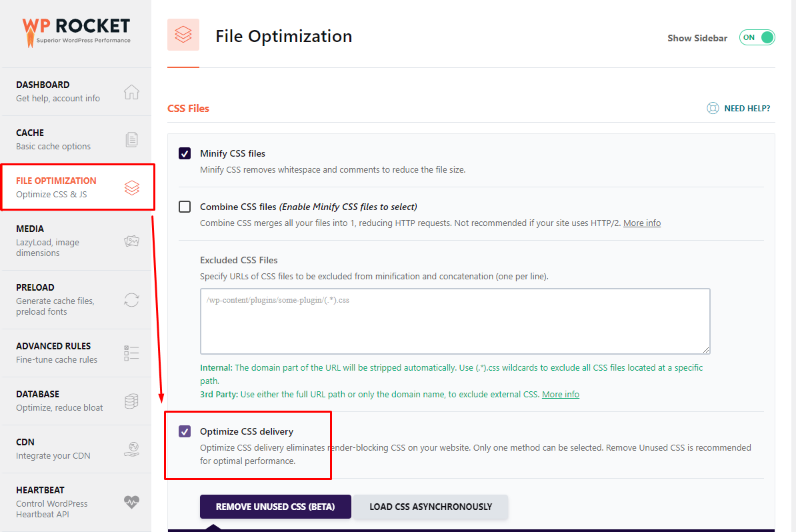Viewport: 796px width, 532px height.
Task: Click the Minify CSS files label
Action: (233, 153)
